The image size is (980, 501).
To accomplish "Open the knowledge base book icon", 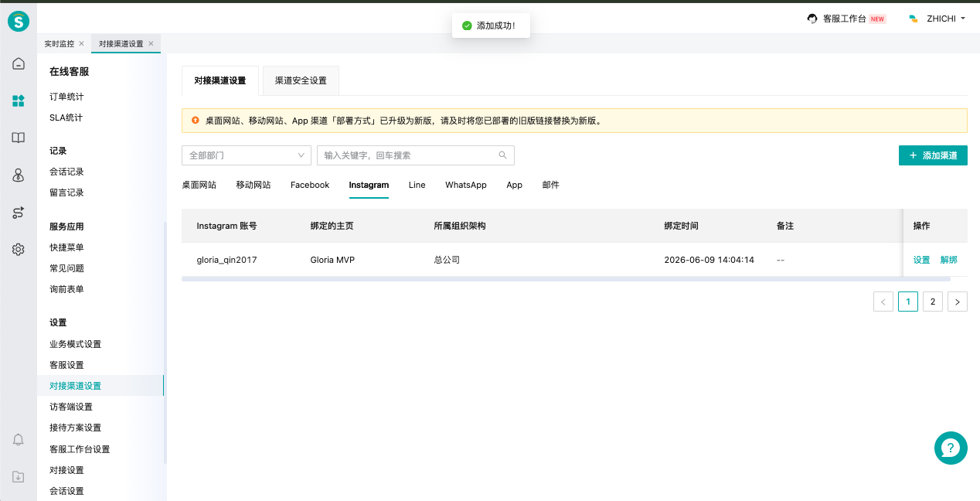I will point(19,138).
